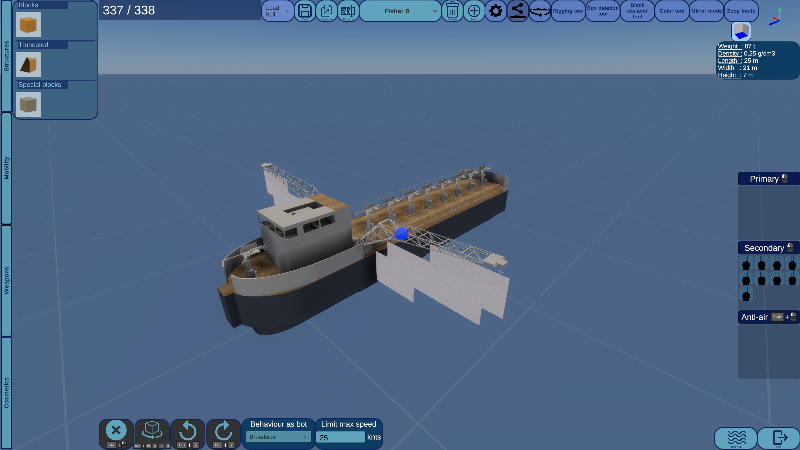Activate the Color tool
The width and height of the screenshot is (800, 450).
click(x=671, y=11)
